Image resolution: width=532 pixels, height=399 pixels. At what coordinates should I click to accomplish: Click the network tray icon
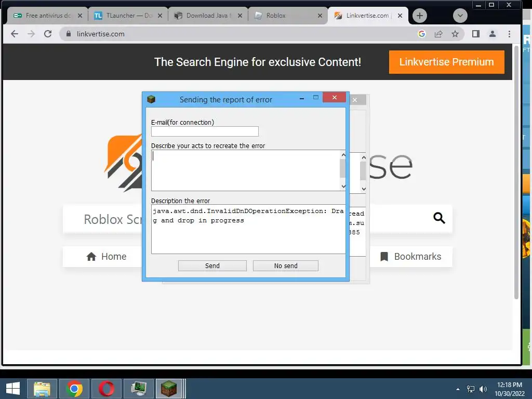[x=471, y=389]
